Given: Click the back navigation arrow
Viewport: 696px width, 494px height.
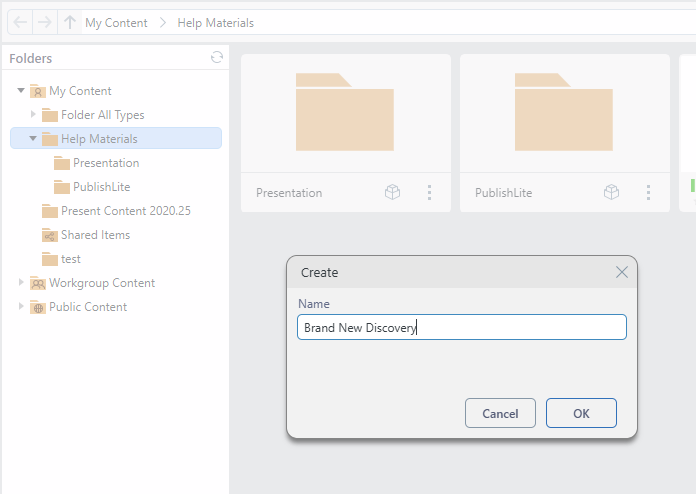Looking at the screenshot, I should [x=21, y=22].
